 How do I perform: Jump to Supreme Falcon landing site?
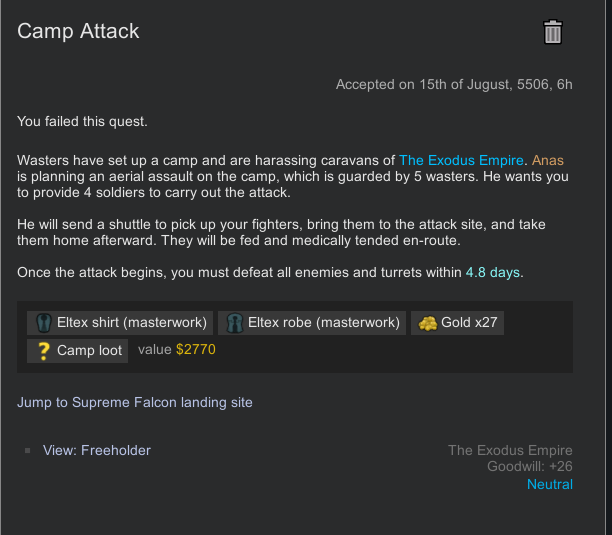(x=135, y=402)
